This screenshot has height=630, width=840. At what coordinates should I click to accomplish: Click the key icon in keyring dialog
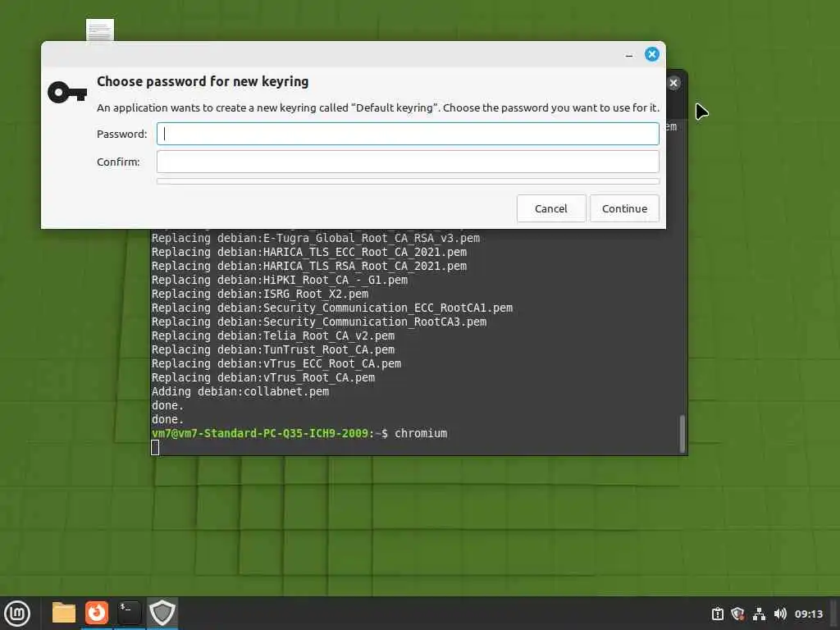pos(67,93)
